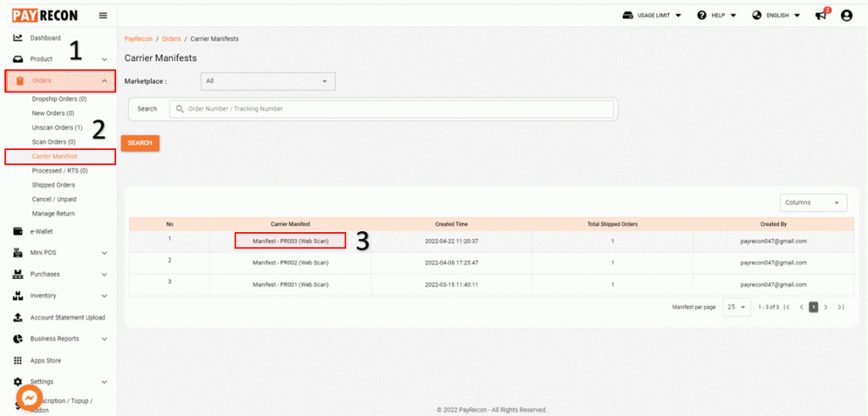This screenshot has height=416, width=868.
Task: Open Shipped Orders submenu item
Action: pyautogui.click(x=53, y=186)
